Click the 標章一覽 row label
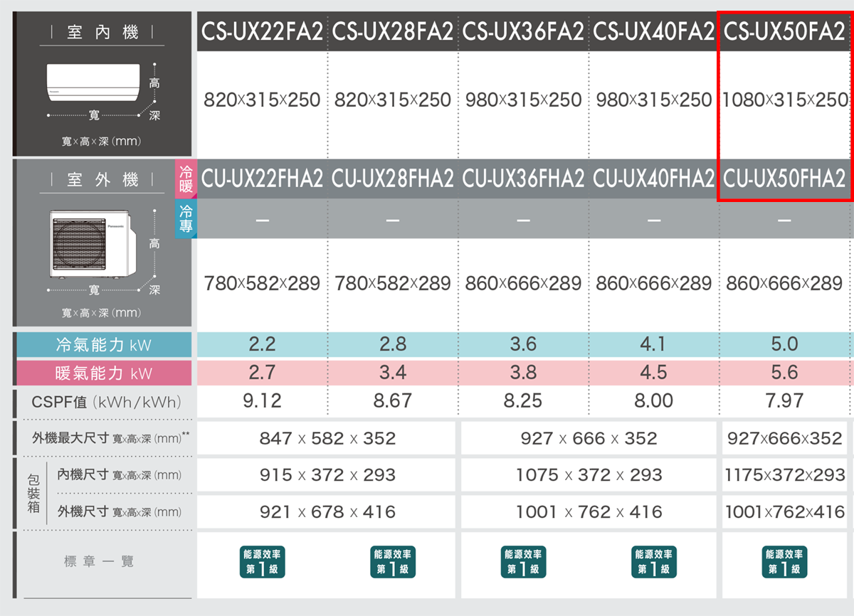The width and height of the screenshot is (854, 616). coord(99,562)
